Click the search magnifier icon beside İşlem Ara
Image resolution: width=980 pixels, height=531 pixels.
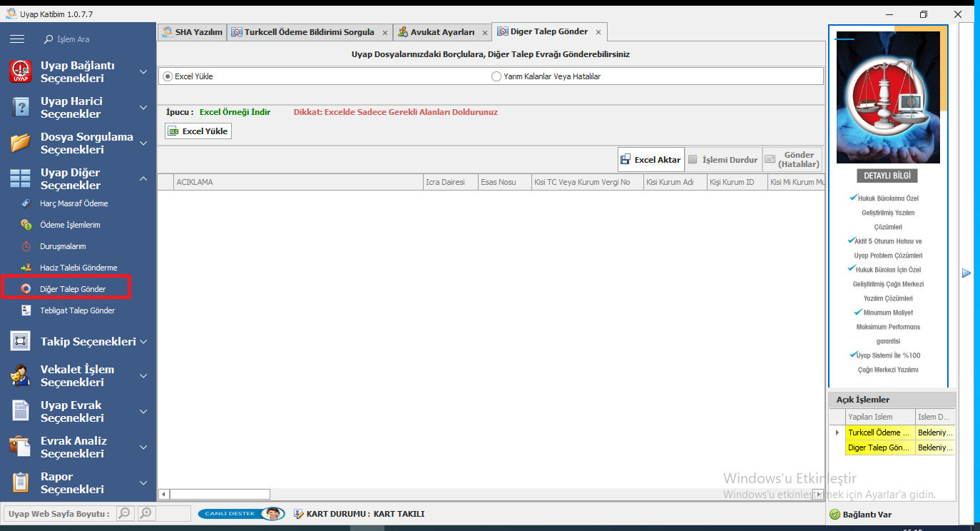coord(49,39)
